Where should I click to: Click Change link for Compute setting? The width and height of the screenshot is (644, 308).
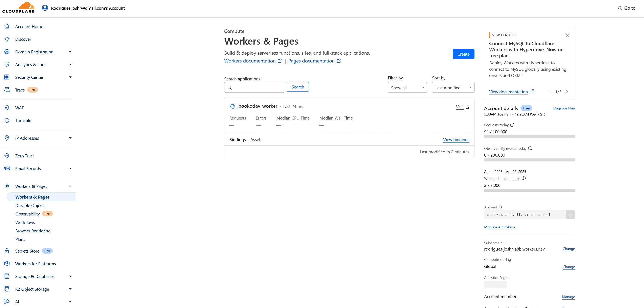pyautogui.click(x=569, y=267)
